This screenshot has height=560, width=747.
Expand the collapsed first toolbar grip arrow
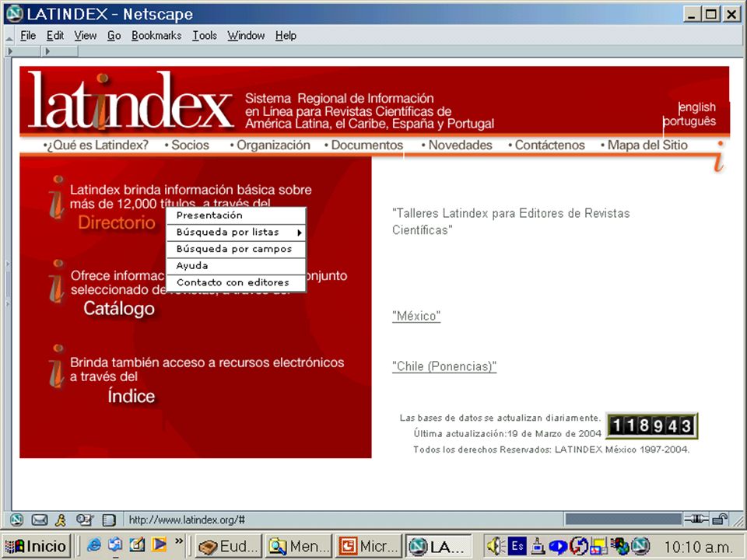pyautogui.click(x=10, y=51)
